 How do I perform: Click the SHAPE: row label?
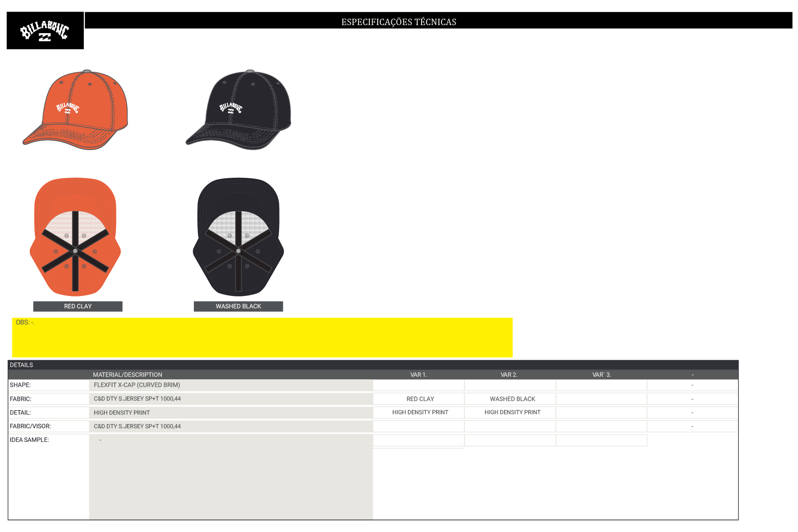pos(20,385)
